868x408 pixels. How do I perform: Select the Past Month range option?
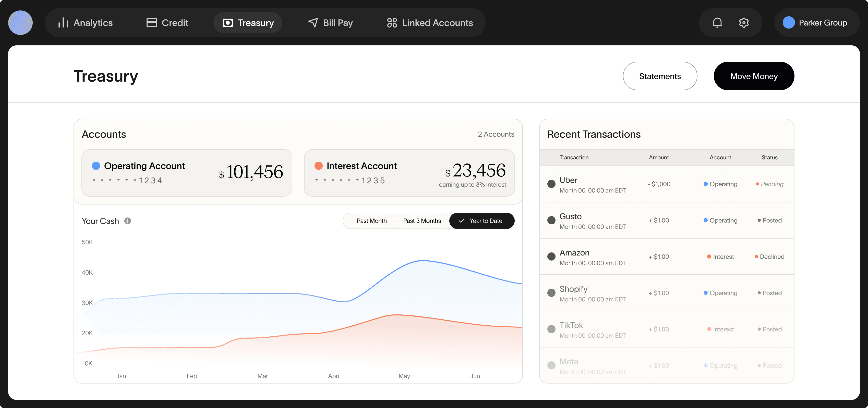click(371, 221)
